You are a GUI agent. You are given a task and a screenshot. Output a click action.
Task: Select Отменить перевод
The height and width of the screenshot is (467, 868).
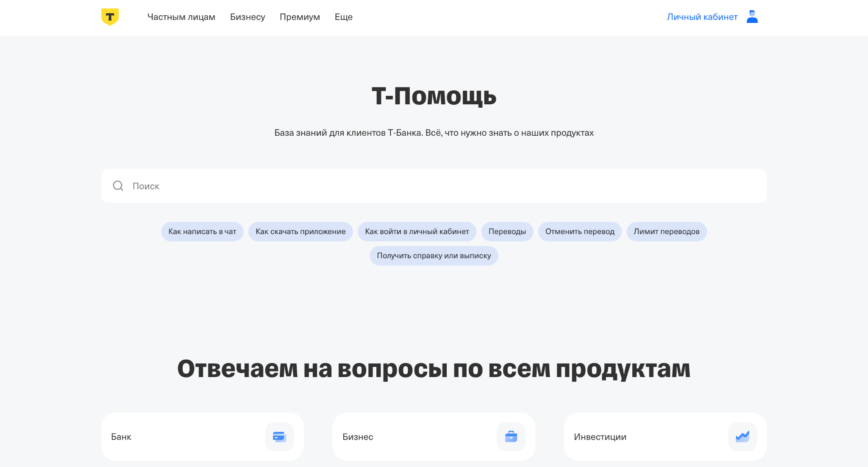580,232
